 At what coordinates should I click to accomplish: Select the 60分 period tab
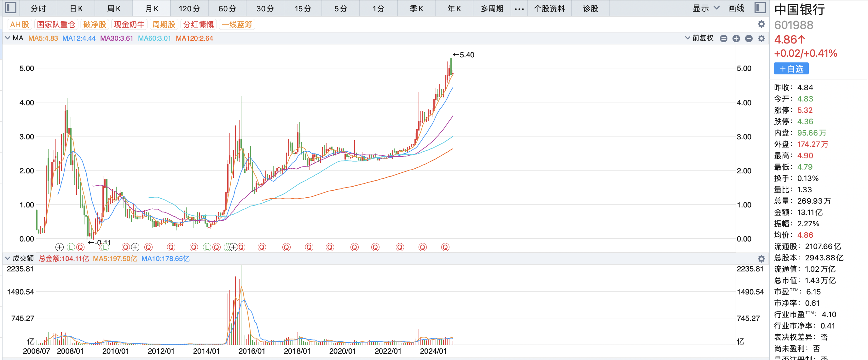click(227, 9)
